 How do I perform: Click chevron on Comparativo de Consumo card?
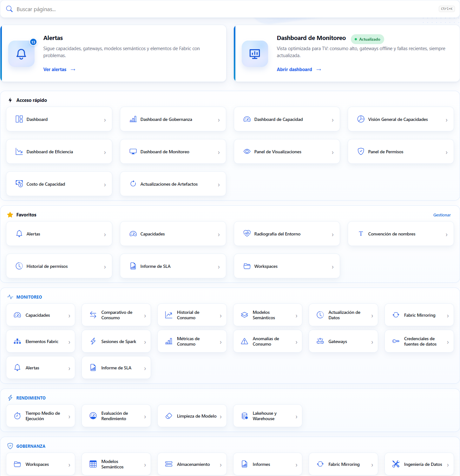click(x=145, y=316)
